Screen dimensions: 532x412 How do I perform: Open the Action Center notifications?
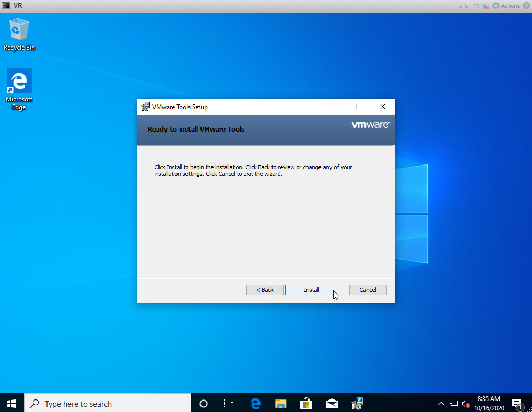point(518,404)
